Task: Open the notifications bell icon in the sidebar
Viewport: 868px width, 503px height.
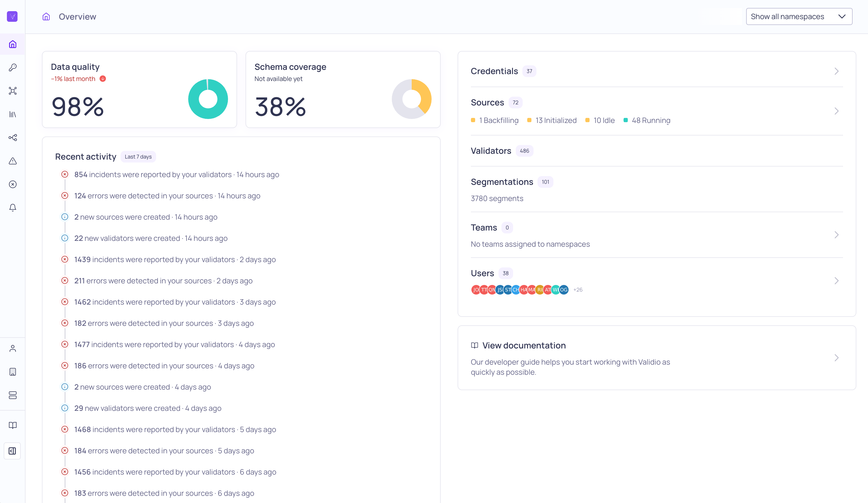Action: click(x=13, y=208)
